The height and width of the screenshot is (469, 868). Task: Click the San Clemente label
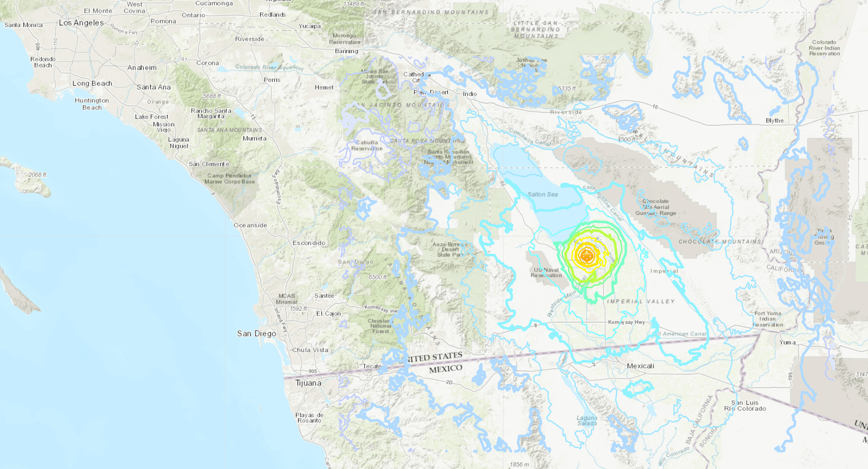point(209,164)
